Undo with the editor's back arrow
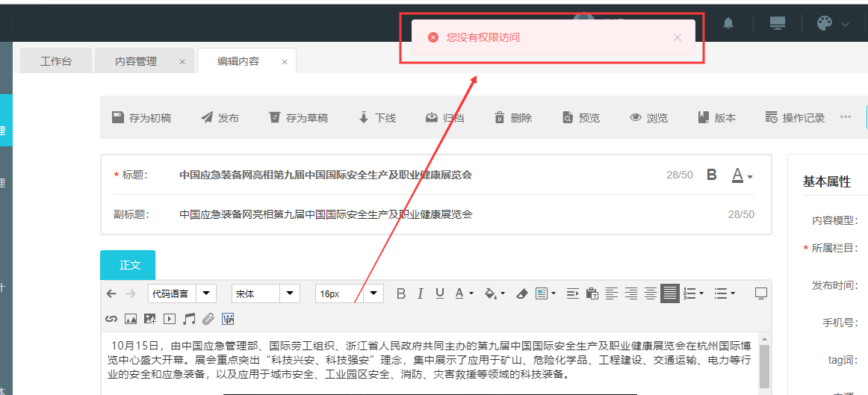Screen dimensions: 868x395 click(111, 293)
